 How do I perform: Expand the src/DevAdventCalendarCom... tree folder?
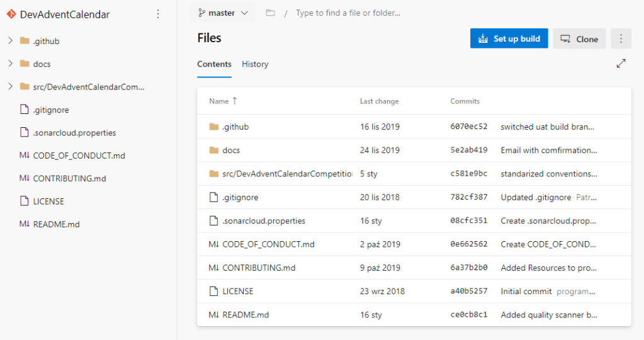click(10, 86)
